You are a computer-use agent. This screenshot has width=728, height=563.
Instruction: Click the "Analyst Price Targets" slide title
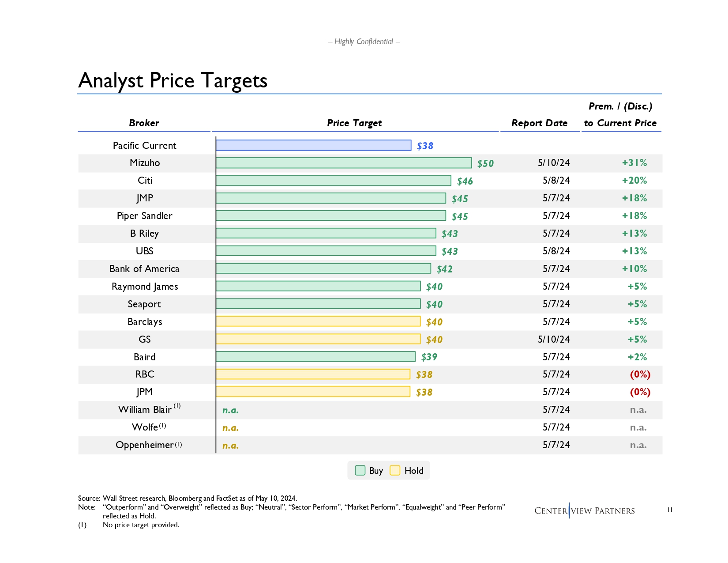[x=173, y=80]
